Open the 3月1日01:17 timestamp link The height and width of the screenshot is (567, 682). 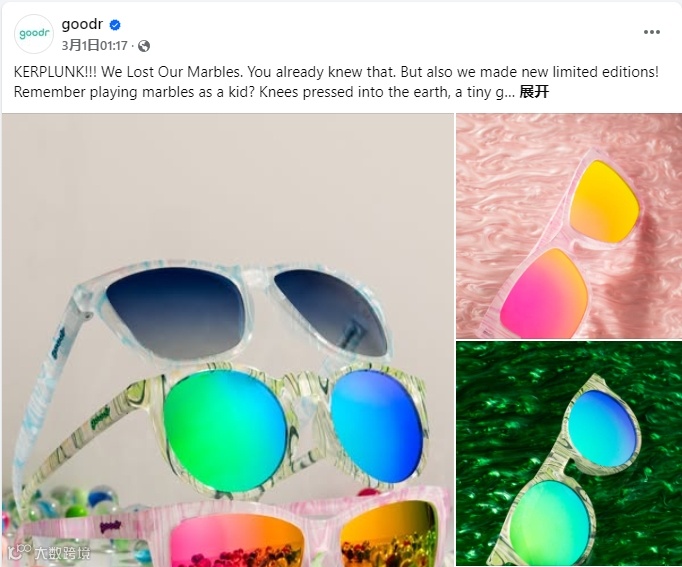(x=94, y=45)
